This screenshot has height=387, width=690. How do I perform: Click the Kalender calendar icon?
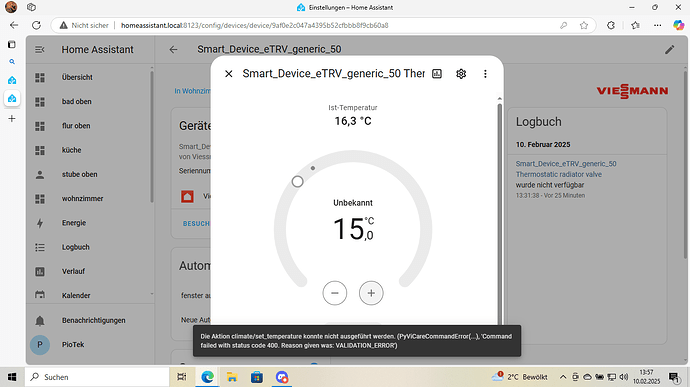tap(40, 295)
